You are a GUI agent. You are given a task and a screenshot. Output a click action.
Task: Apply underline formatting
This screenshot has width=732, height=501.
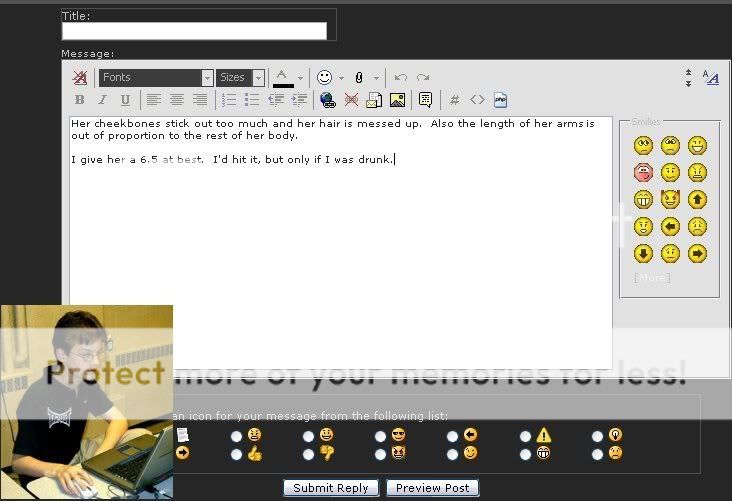pyautogui.click(x=125, y=100)
